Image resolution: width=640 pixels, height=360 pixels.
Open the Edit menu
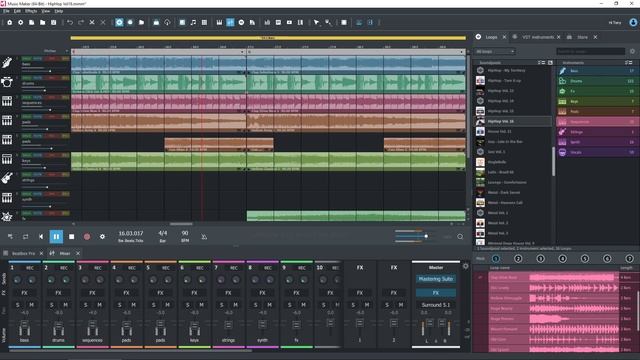[17, 11]
